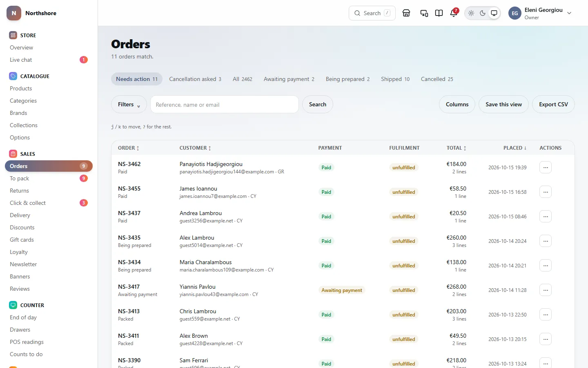
Task: Open actions menu for order NS-3462
Action: [546, 167]
